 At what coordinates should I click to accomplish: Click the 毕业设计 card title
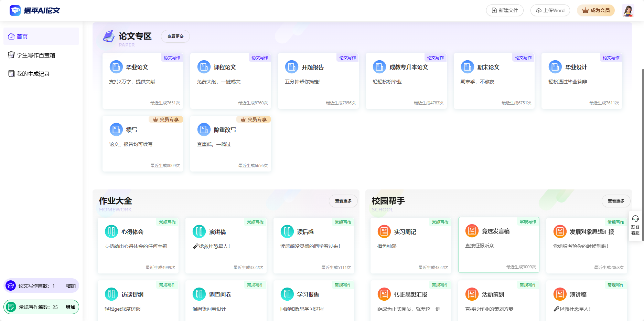click(x=576, y=67)
